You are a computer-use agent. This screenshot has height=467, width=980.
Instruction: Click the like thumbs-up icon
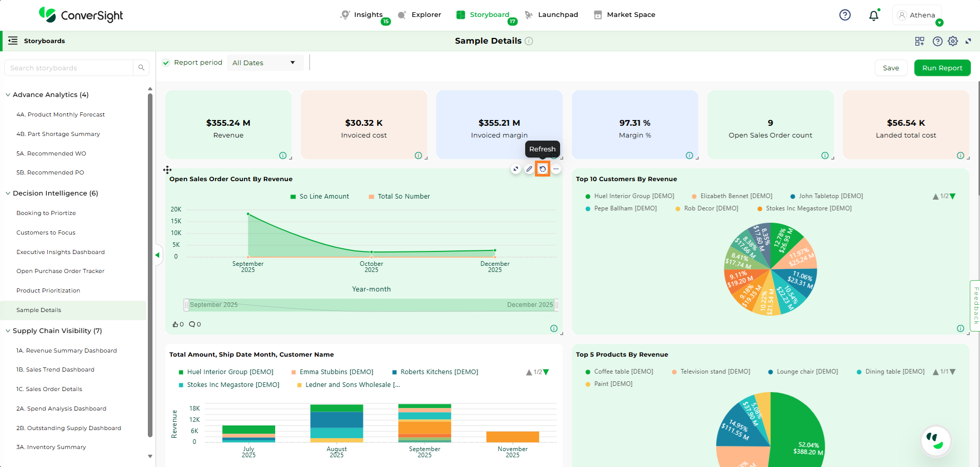176,324
